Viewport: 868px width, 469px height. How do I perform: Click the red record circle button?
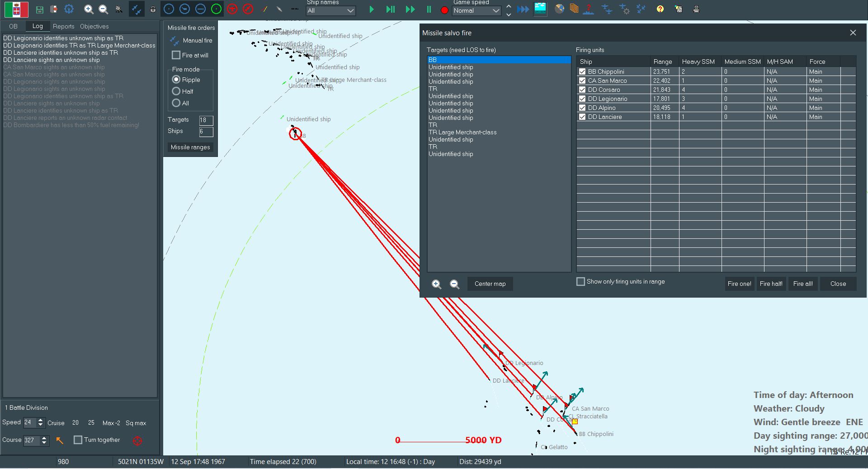[x=444, y=10]
